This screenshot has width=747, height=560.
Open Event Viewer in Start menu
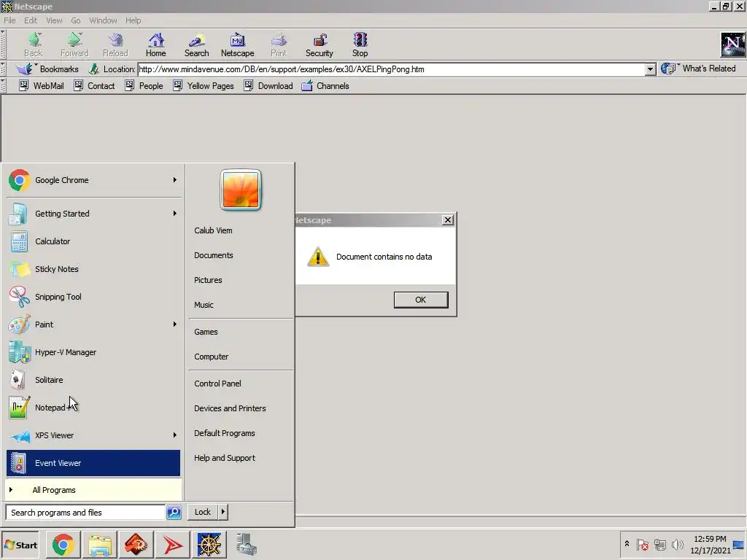coord(93,463)
